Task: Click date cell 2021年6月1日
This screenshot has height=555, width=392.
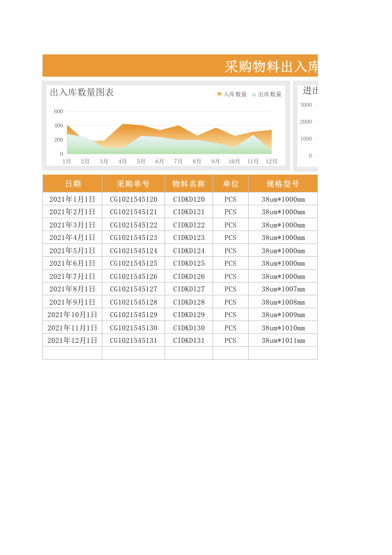Action: 73,263
